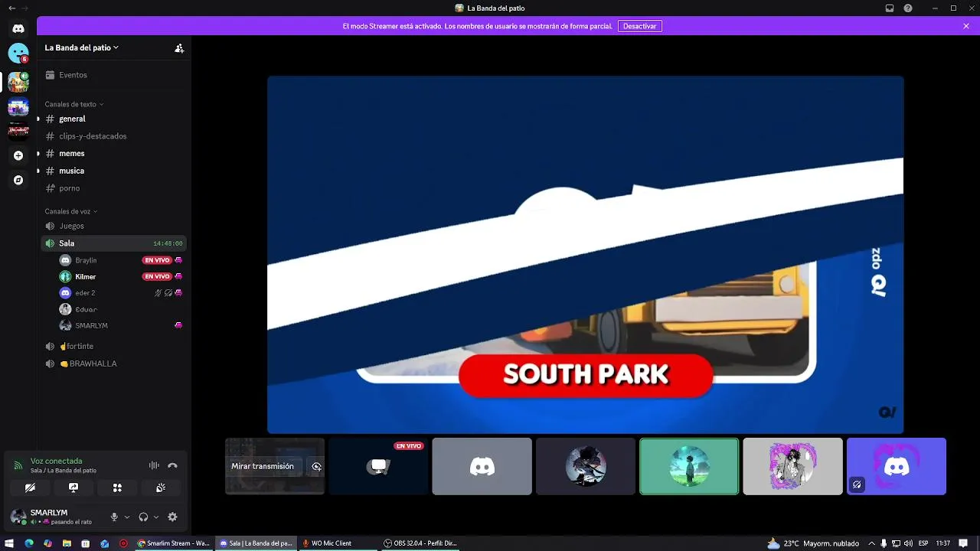980x551 pixels.
Task: Open the explore discoverable servers compass icon
Action: (x=18, y=180)
